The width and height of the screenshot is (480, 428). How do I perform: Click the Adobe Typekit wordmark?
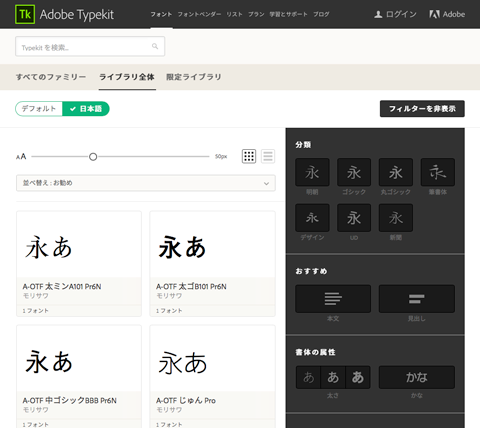pos(77,15)
